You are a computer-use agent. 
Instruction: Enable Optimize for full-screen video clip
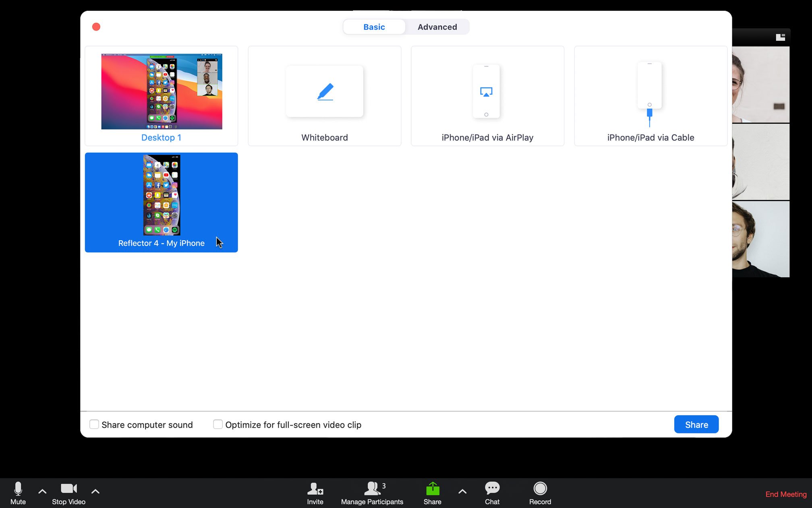click(x=217, y=424)
